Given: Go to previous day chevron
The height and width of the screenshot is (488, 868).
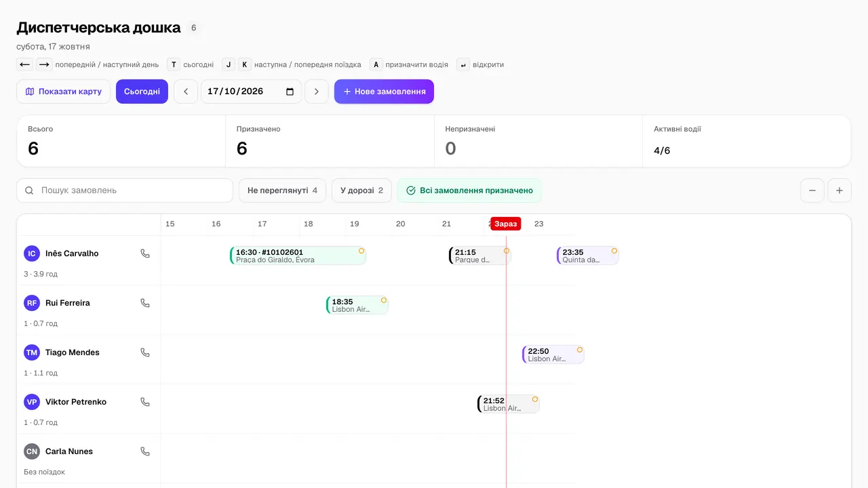Looking at the screenshot, I should coord(186,91).
